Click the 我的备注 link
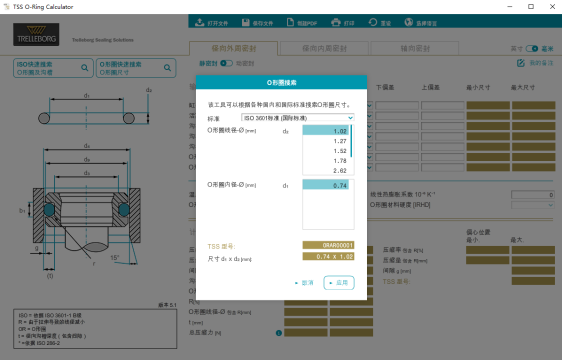This screenshot has height=360, width=562. (x=541, y=63)
